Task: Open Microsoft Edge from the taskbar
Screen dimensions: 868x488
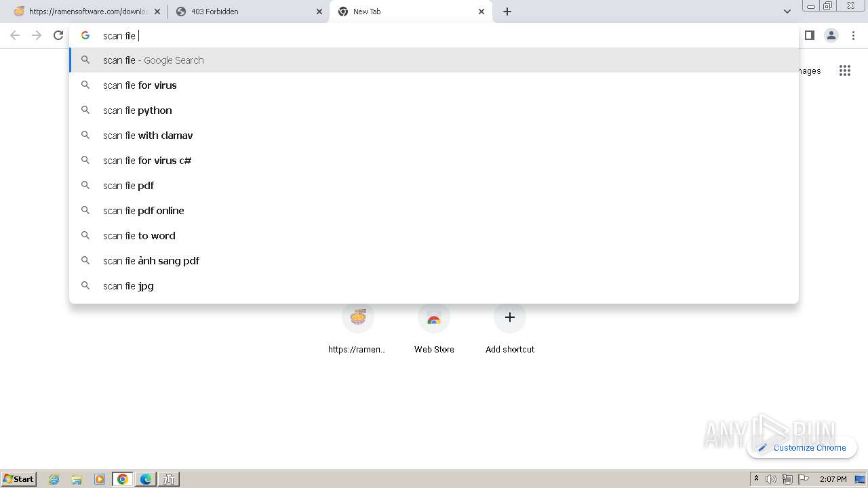Action: point(146,479)
